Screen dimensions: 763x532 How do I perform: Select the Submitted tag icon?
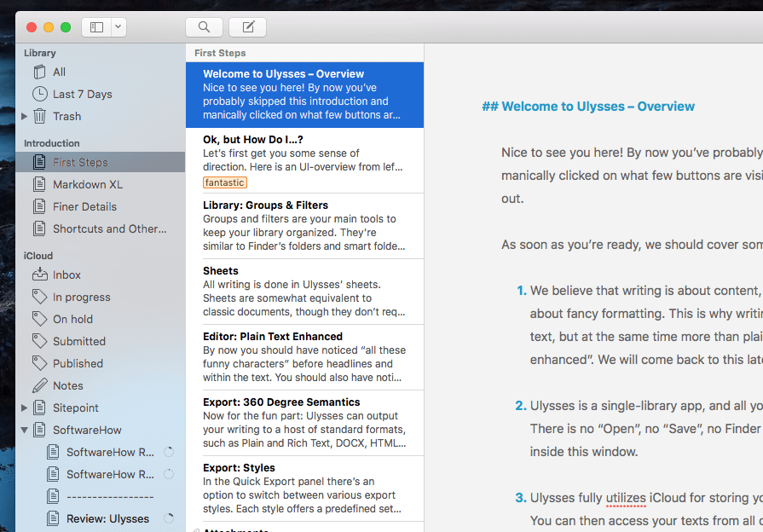click(x=39, y=341)
